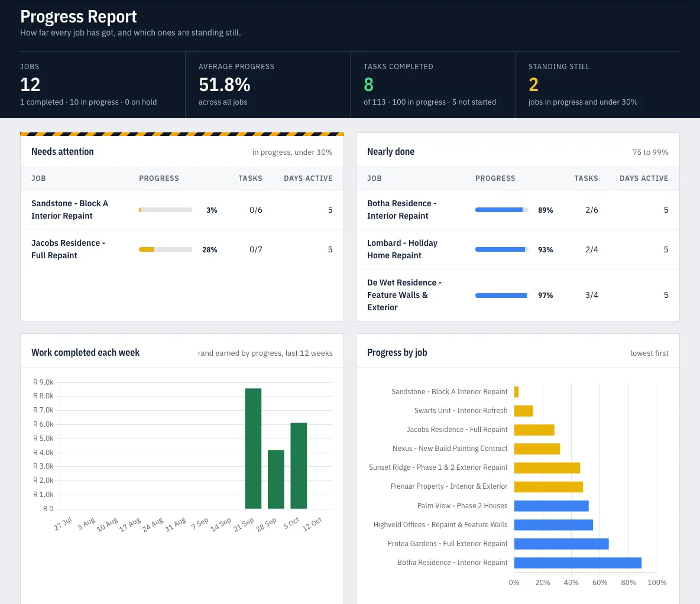Click the 28% progress bar for Jacobs Residence
Screen dimensions: 700x604
[x=166, y=249]
